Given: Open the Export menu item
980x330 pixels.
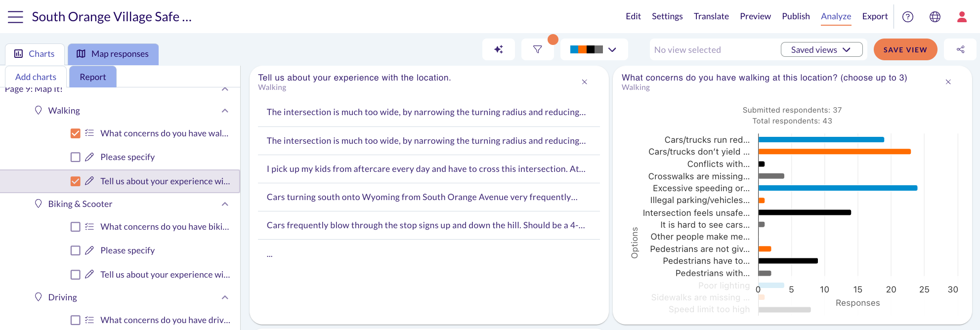Looking at the screenshot, I should pos(875,16).
